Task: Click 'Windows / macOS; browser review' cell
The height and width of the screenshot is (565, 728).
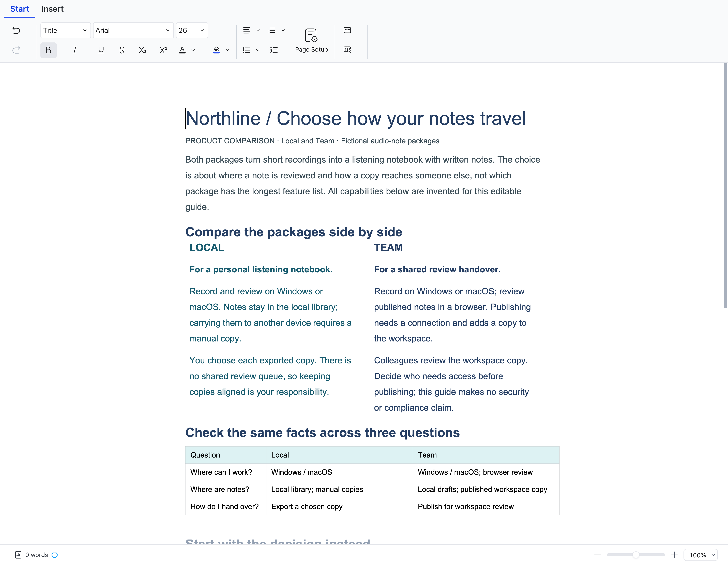Action: pyautogui.click(x=486, y=472)
